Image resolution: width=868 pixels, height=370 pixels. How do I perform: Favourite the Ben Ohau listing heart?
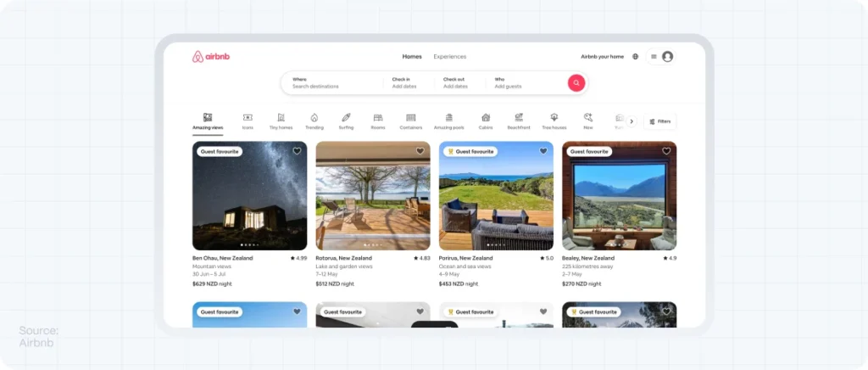(x=297, y=151)
